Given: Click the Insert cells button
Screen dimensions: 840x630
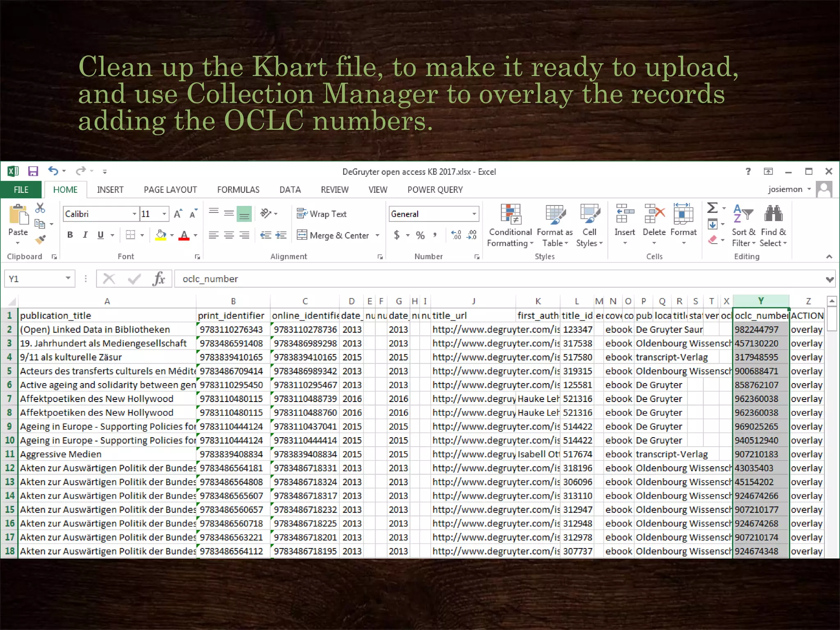Looking at the screenshot, I should click(625, 225).
